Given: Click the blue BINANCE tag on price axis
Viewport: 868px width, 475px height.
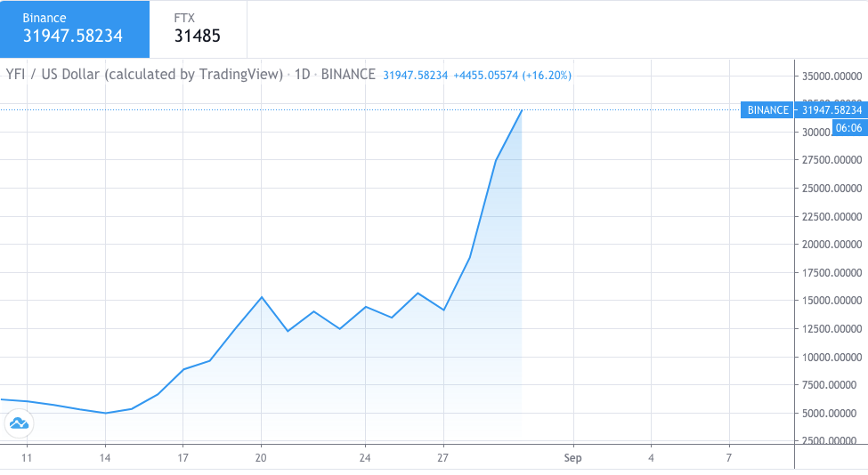Looking at the screenshot, I should 767,110.
